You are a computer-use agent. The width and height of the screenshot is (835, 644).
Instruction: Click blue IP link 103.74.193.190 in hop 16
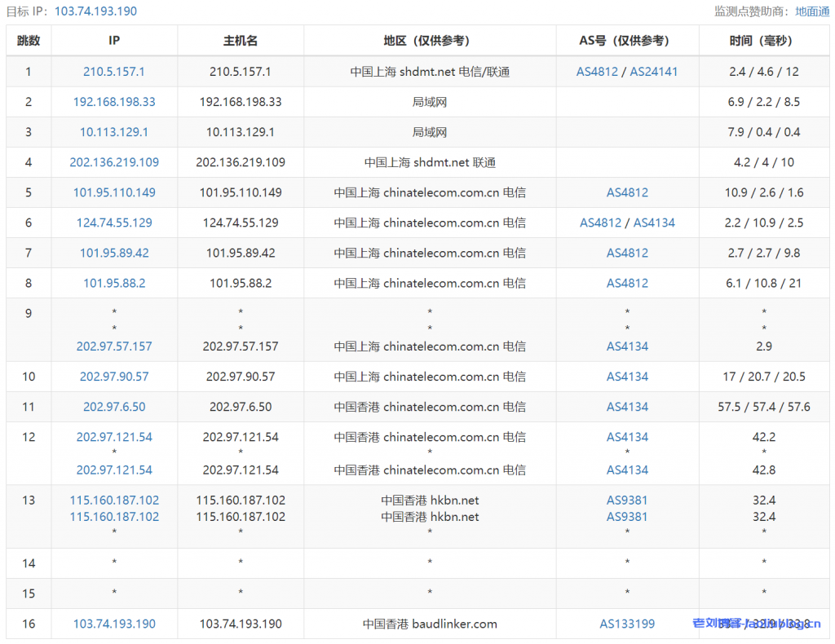114,624
